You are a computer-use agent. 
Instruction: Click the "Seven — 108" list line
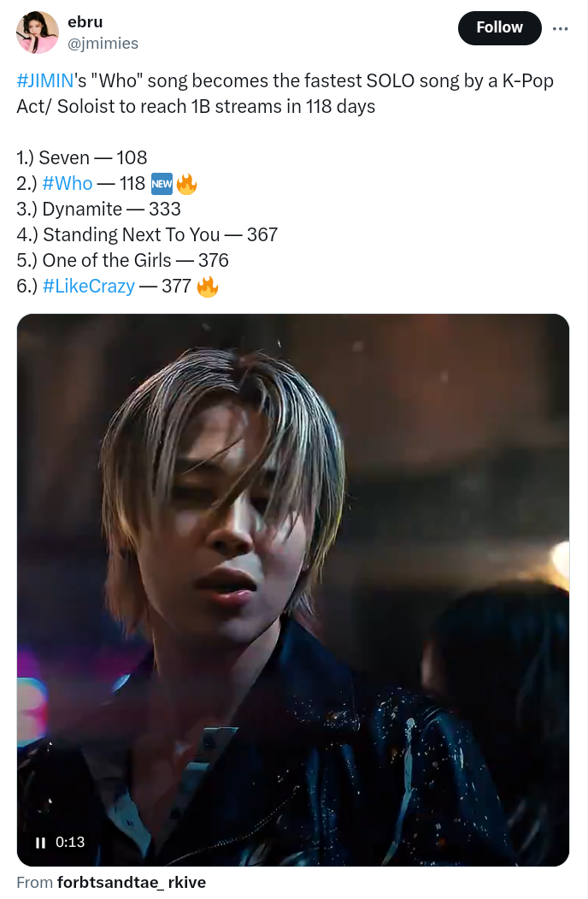tap(82, 157)
